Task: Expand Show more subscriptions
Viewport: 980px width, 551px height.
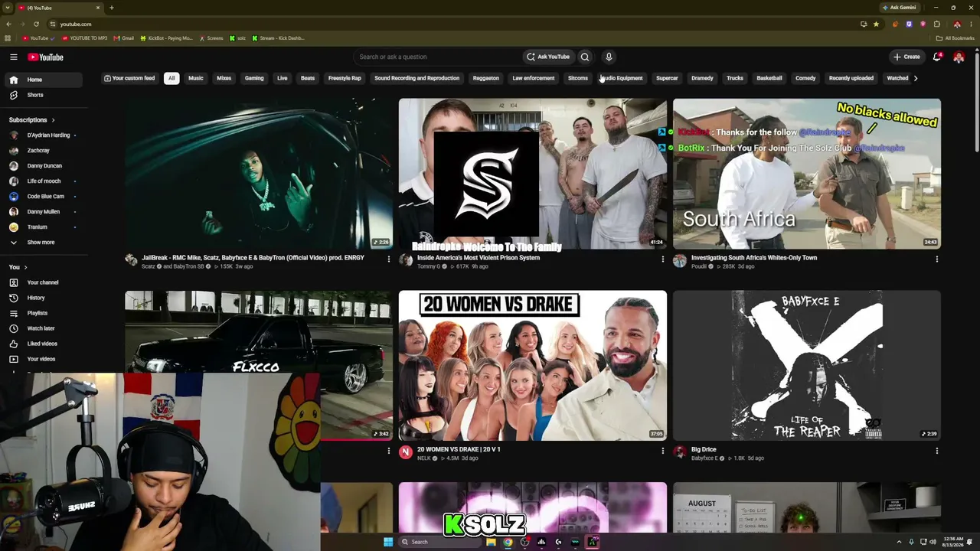Action: click(41, 243)
